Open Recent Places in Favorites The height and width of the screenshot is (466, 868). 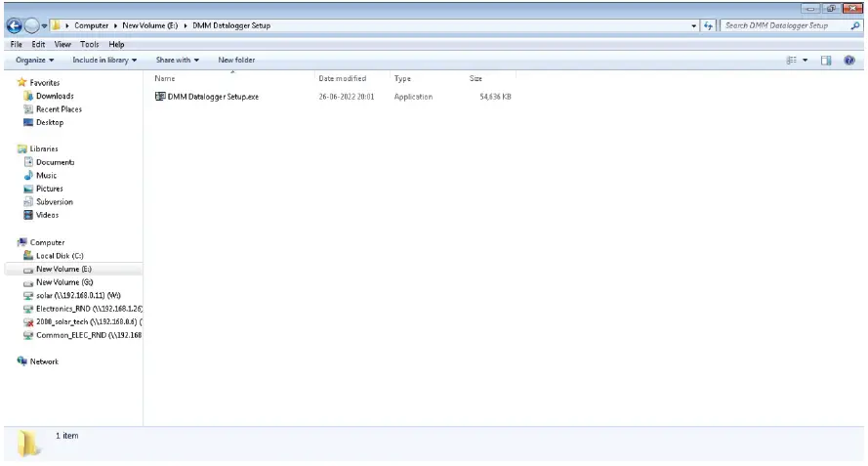(59, 109)
